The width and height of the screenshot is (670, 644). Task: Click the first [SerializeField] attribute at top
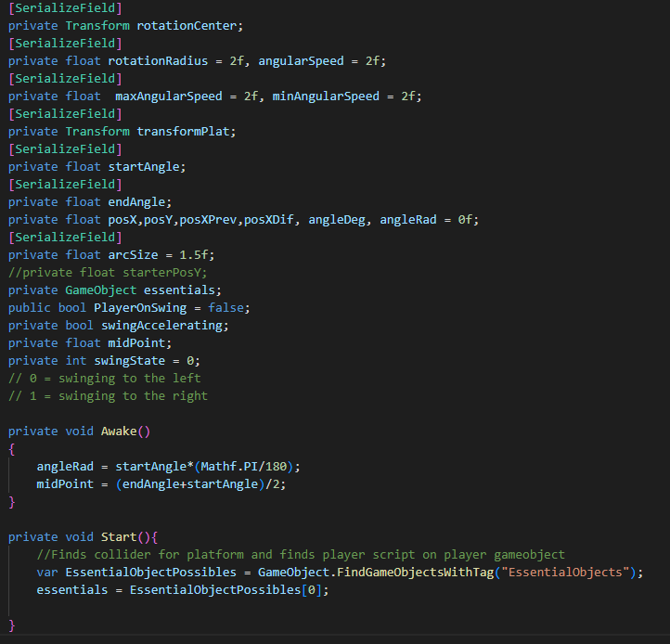[65, 7]
